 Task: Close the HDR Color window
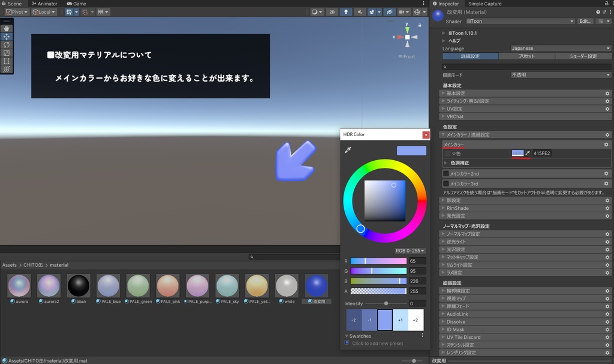(x=426, y=135)
